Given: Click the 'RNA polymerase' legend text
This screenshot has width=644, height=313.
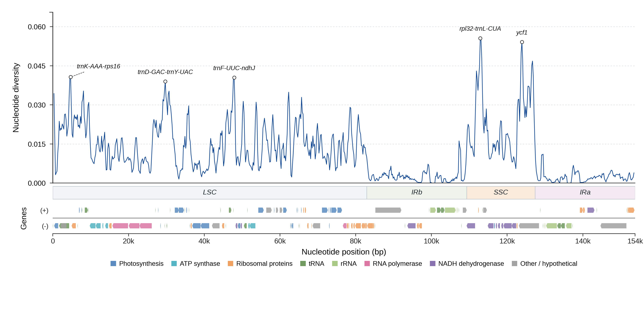Looking at the screenshot, I should point(397,264).
